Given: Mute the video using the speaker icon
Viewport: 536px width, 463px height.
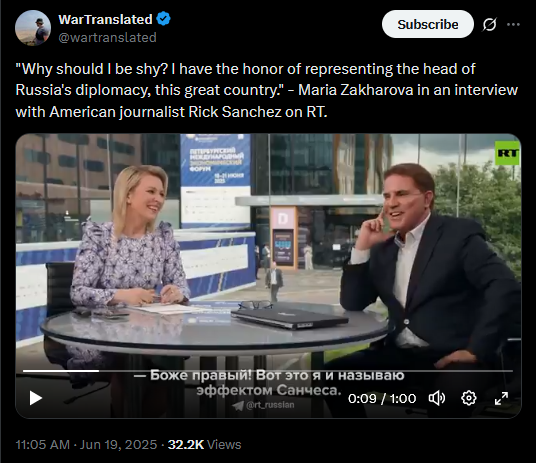Looking at the screenshot, I should coord(437,398).
